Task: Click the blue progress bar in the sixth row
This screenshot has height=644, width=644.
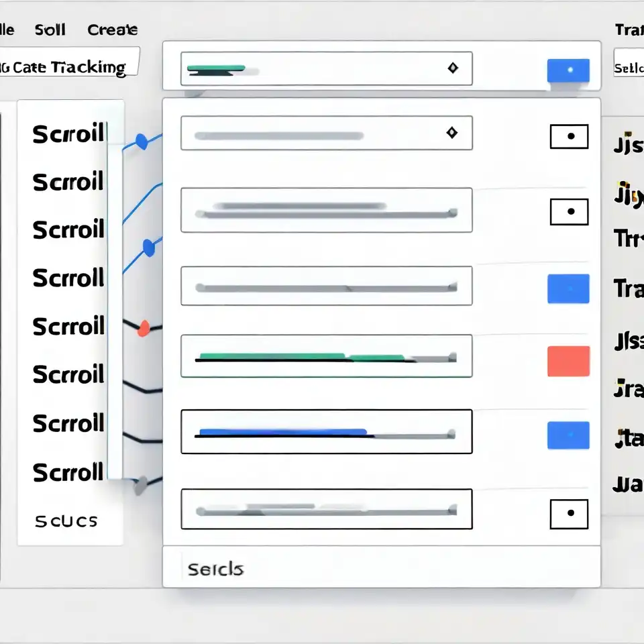Action: click(283, 432)
